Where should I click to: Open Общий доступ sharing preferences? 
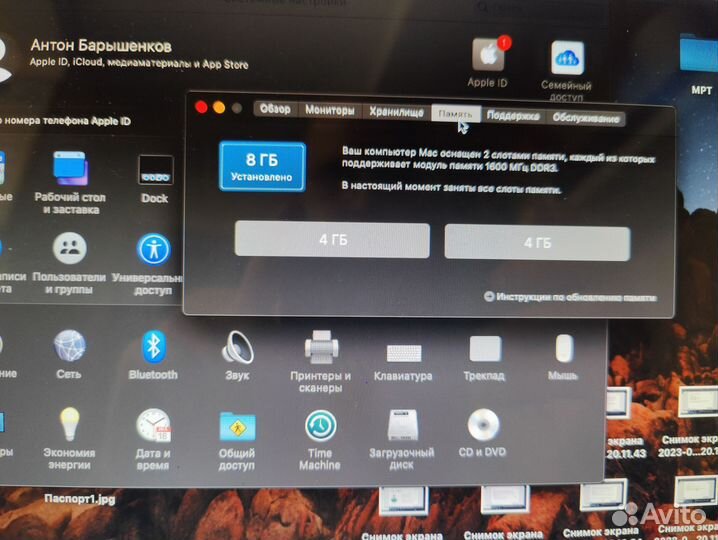[x=237, y=427]
